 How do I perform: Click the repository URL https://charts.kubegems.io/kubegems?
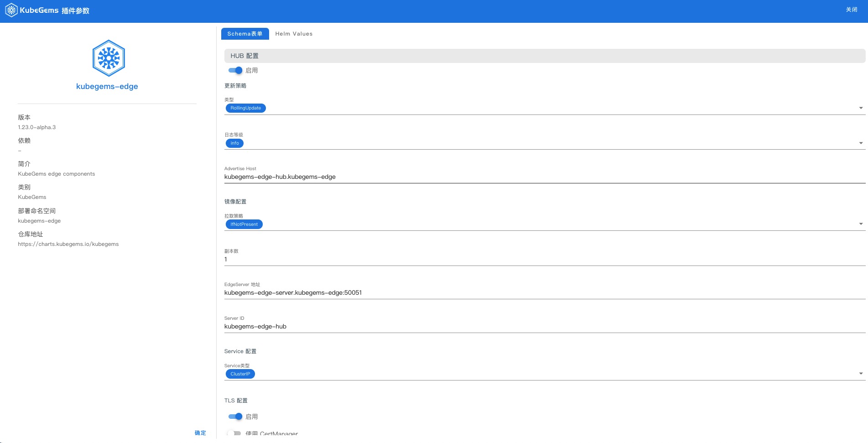click(68, 244)
